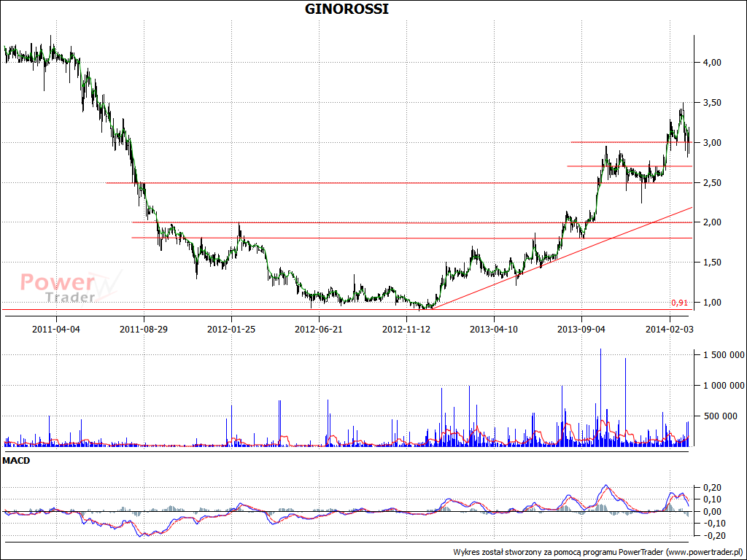Click the 3,50 price axis label

click(x=712, y=103)
